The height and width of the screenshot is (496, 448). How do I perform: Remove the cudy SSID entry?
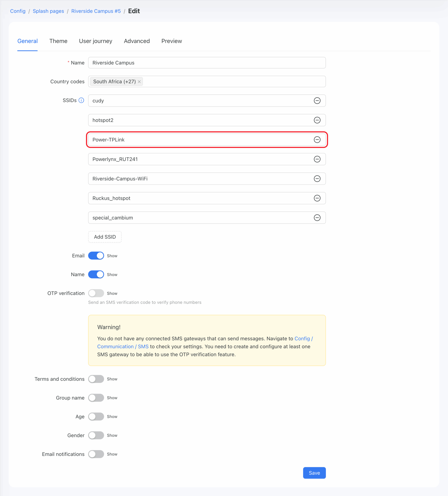(317, 101)
